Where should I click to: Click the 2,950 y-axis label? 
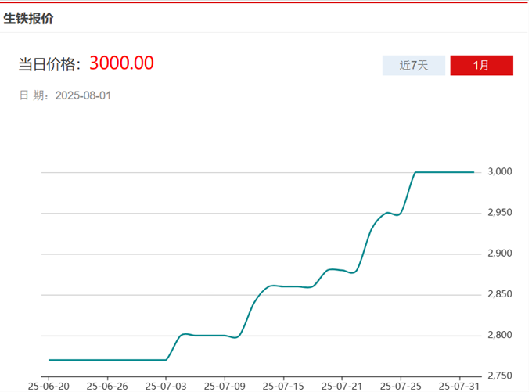(500, 213)
